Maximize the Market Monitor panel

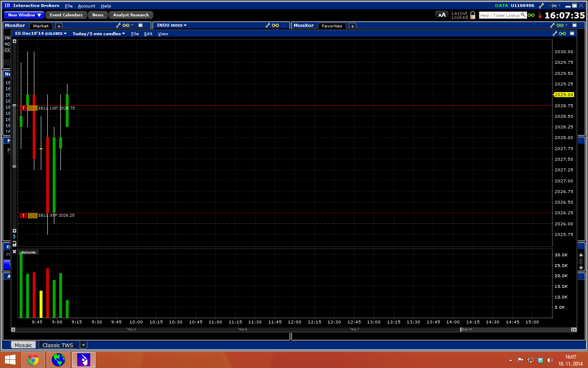tap(140, 25)
